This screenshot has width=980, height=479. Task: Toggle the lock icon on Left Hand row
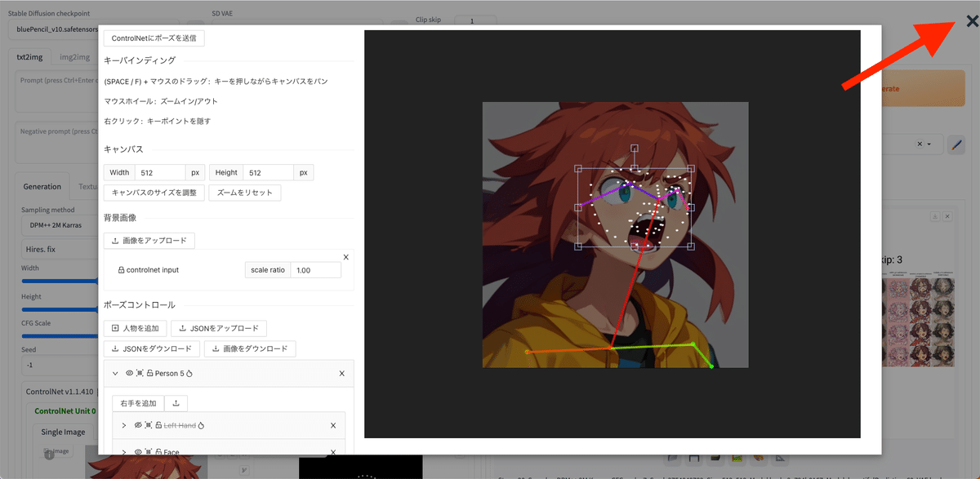point(158,426)
